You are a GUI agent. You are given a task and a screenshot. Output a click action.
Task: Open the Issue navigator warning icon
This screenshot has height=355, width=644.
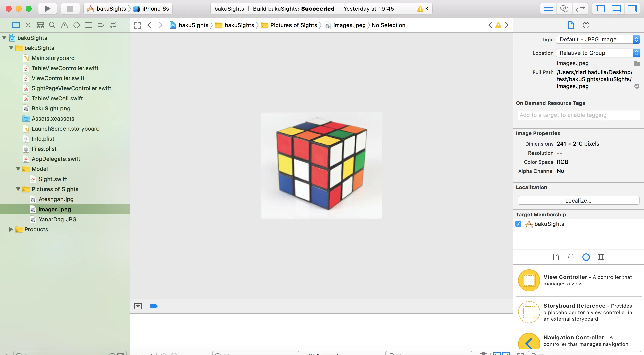65,25
